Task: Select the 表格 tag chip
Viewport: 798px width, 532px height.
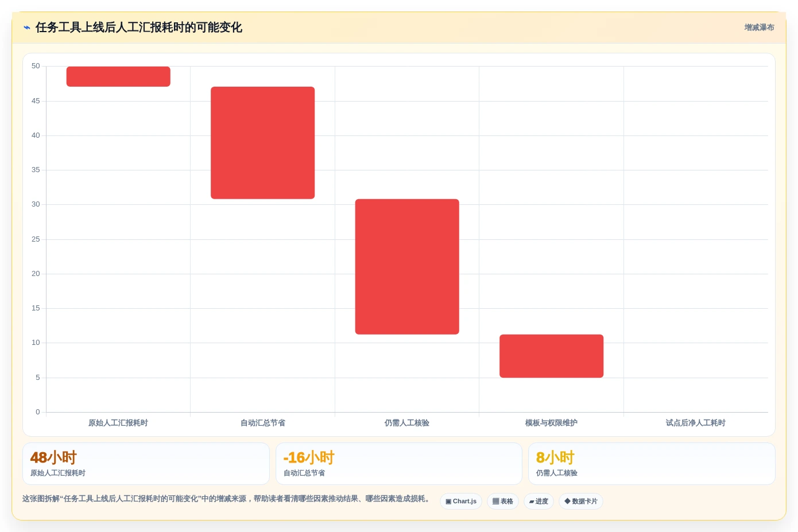Action: pyautogui.click(x=503, y=501)
